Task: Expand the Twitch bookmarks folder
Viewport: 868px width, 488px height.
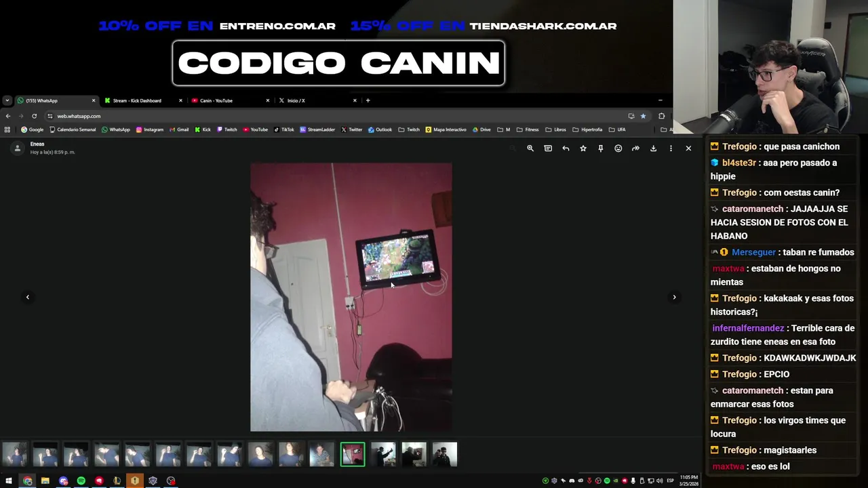Action: point(409,129)
